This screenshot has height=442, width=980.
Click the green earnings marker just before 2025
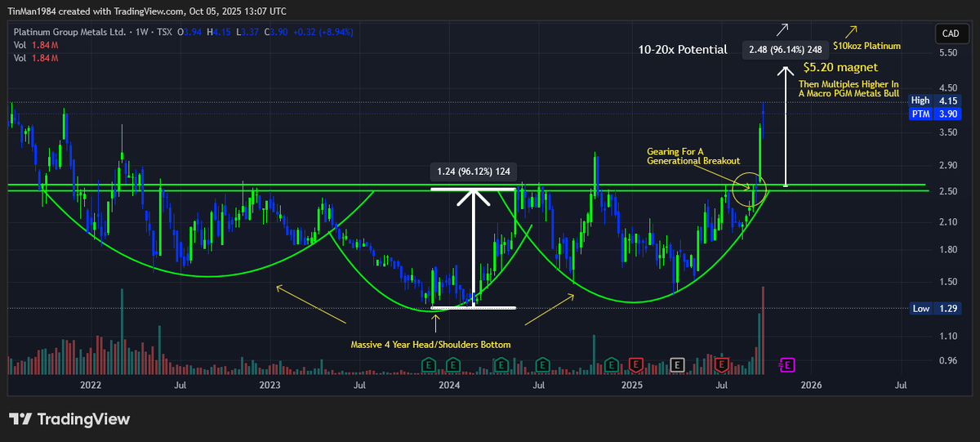tap(611, 364)
